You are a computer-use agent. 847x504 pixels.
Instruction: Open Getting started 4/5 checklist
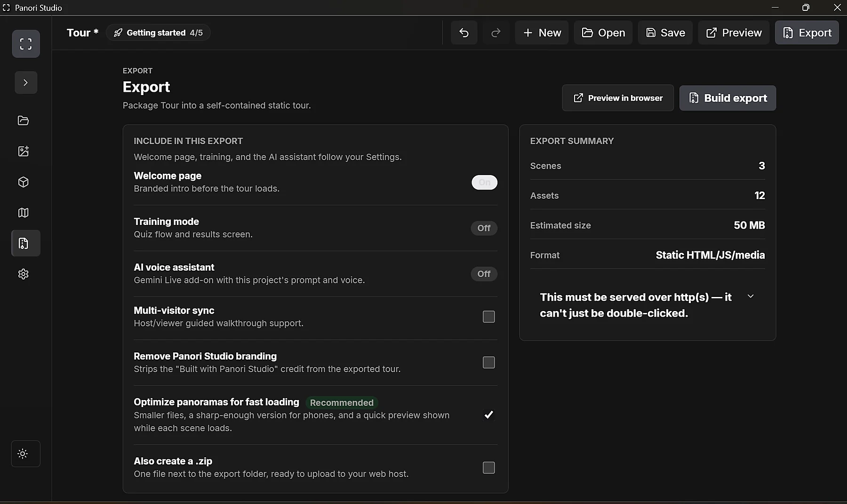[x=158, y=32]
